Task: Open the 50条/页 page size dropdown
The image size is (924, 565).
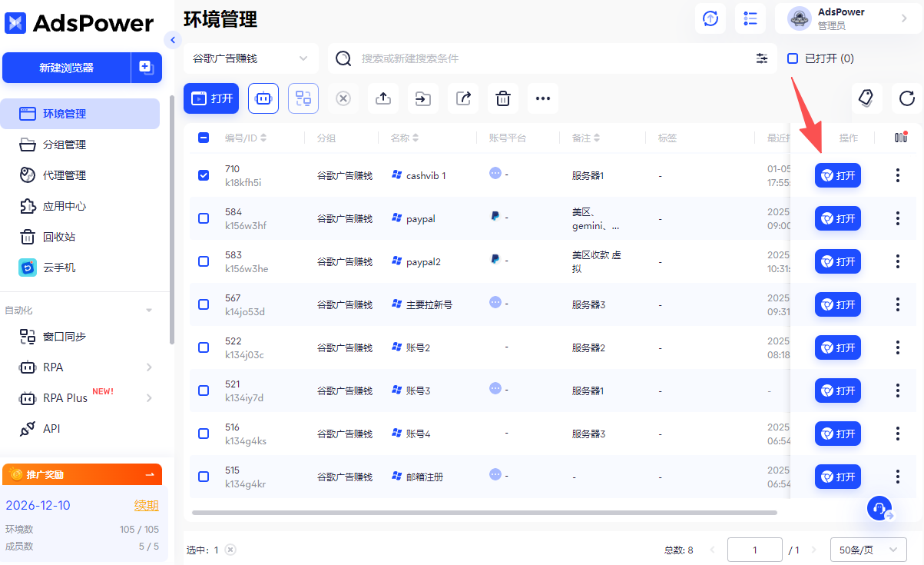Action: (x=869, y=550)
